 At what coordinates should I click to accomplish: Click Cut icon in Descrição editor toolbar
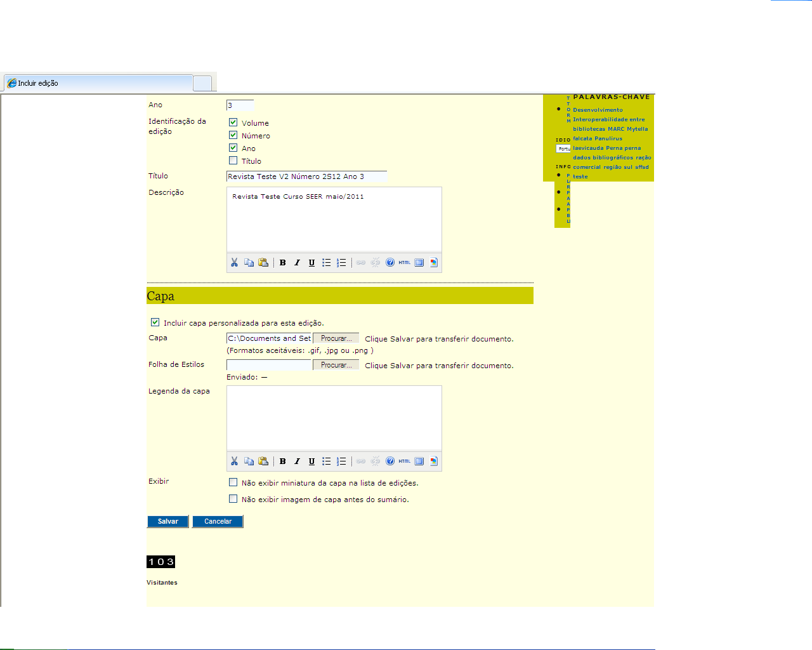point(234,263)
